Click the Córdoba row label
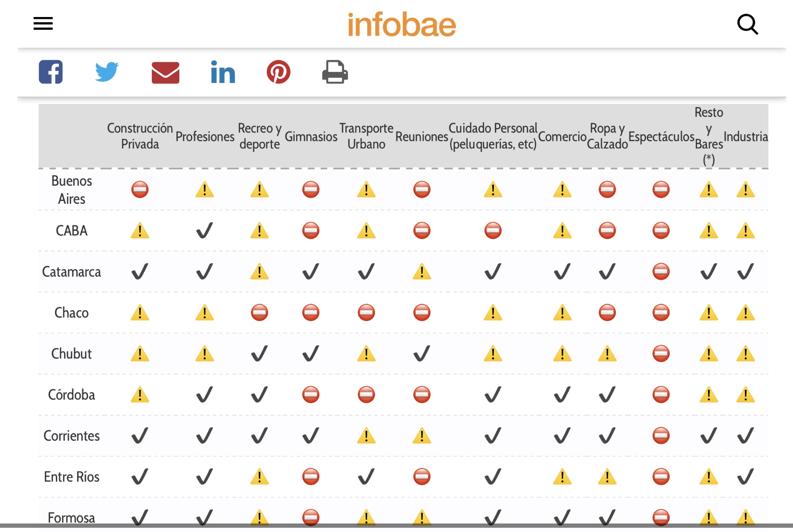Screen dimensions: 793x532 click(x=71, y=395)
